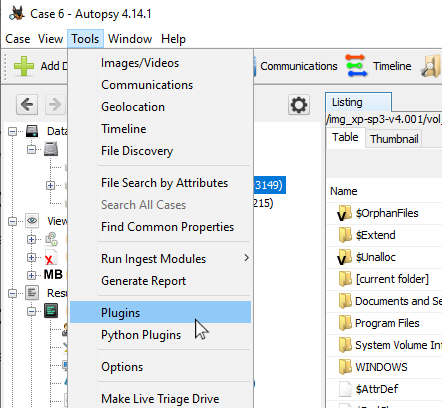Click the $AttrDef file icon
The image size is (442, 408).
[345, 389]
